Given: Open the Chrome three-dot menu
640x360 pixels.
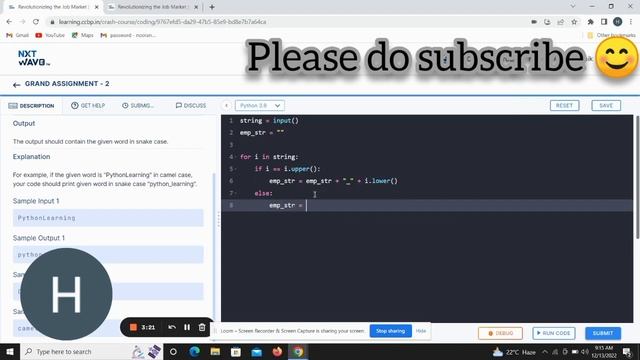Looking at the screenshot, I should tap(631, 22).
